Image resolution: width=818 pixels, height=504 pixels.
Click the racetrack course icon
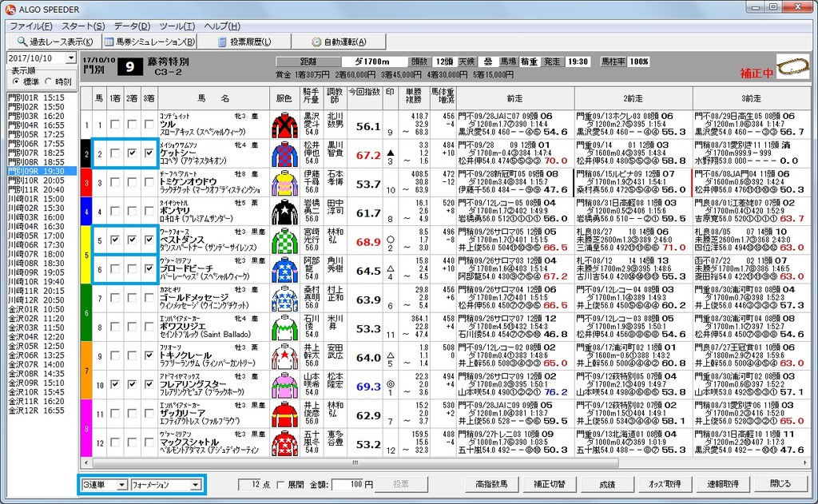pyautogui.click(x=792, y=67)
